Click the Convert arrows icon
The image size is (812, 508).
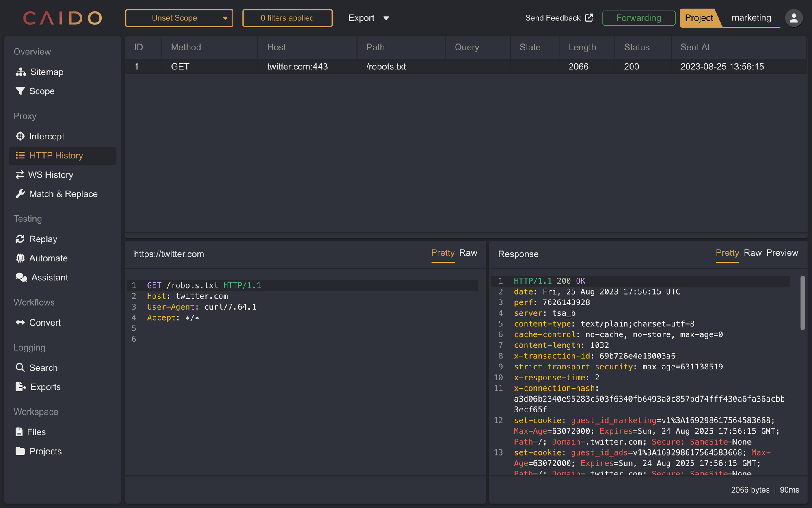(x=20, y=322)
